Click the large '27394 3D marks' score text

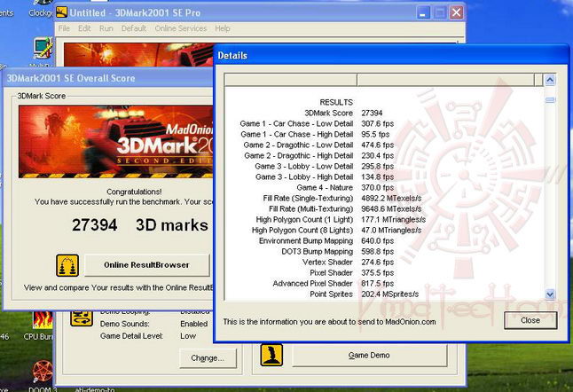point(140,225)
